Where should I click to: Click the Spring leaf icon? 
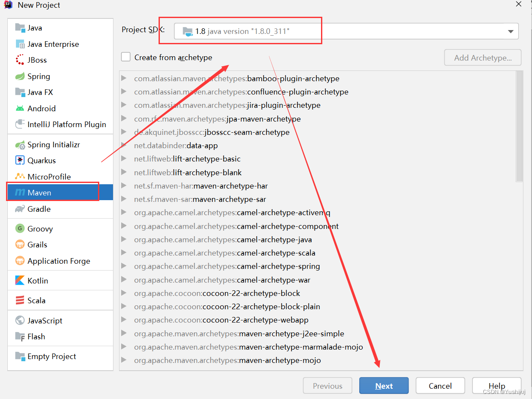(20, 76)
